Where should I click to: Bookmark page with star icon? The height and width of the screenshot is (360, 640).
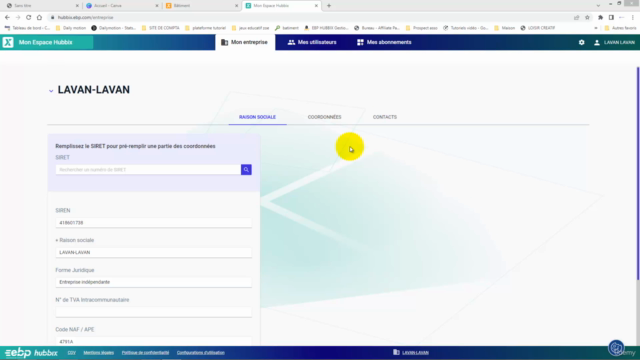pos(587,18)
